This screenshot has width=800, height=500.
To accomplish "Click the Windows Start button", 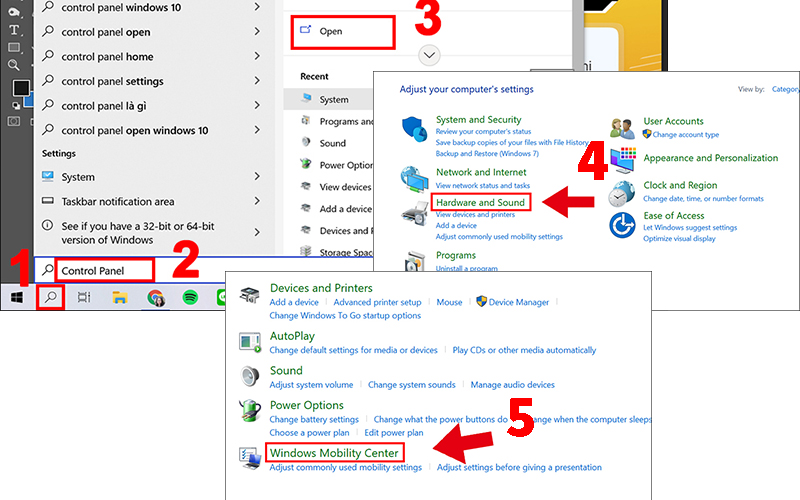I will 17,297.
